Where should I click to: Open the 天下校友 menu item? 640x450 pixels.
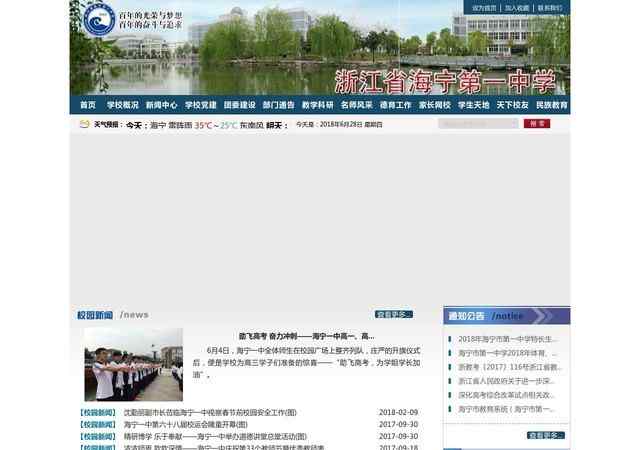(513, 105)
